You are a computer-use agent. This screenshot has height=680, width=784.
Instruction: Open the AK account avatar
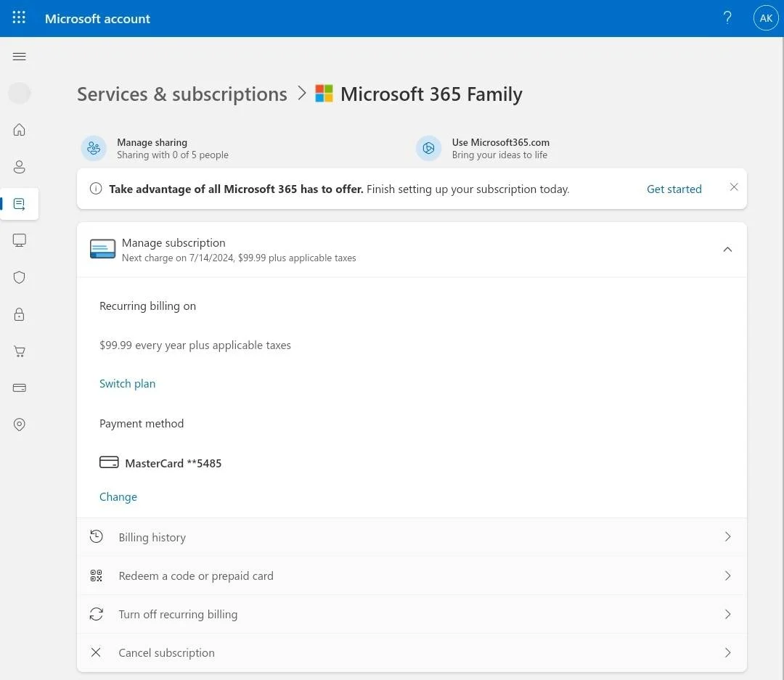point(766,18)
